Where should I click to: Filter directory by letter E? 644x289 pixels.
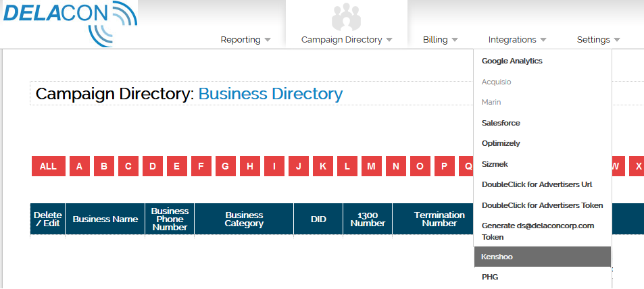click(x=176, y=166)
